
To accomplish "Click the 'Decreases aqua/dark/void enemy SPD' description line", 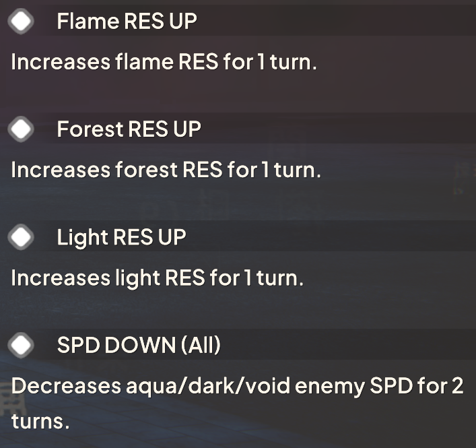I will pos(238,386).
